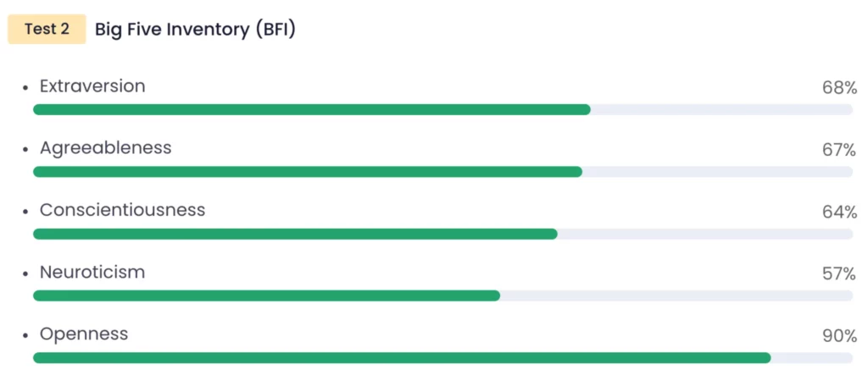Click the bullet point beside Extraversion
The width and height of the screenshot is (868, 392).
[x=26, y=88]
